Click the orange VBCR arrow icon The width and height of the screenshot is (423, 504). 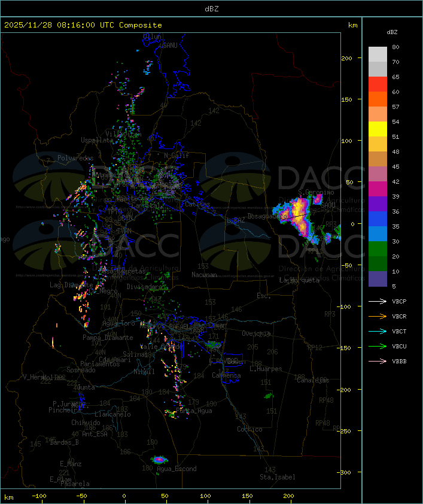[x=378, y=316]
